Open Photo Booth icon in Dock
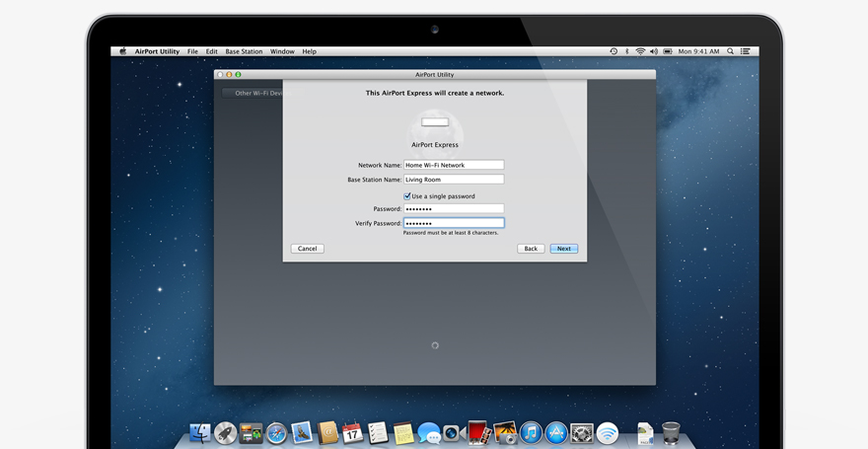 [478, 433]
